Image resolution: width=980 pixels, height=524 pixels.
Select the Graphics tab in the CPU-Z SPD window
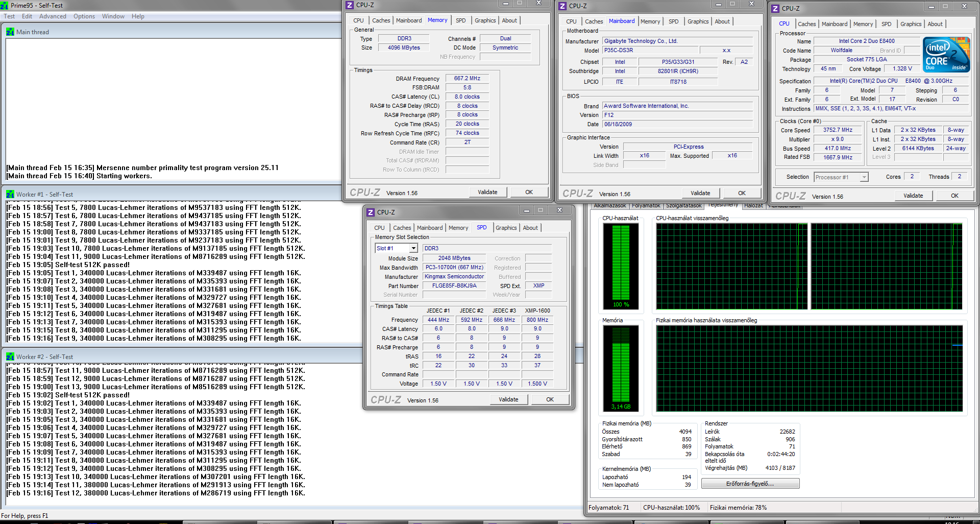point(506,228)
